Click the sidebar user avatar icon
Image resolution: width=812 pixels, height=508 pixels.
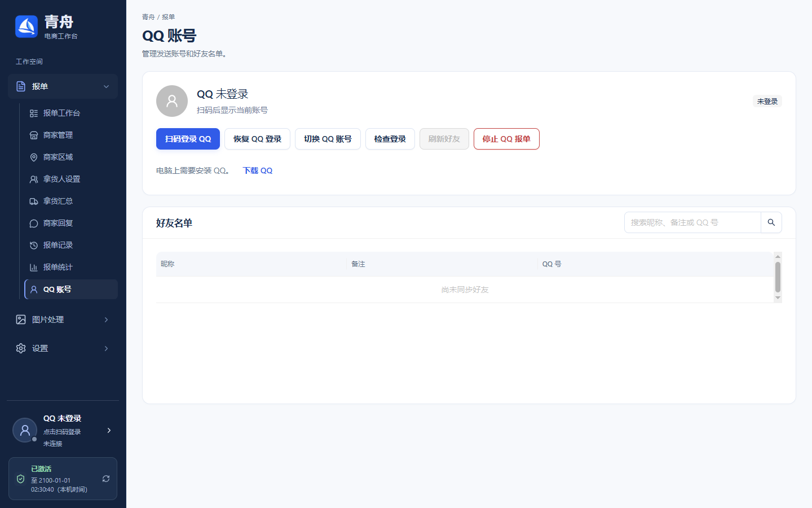tap(25, 430)
